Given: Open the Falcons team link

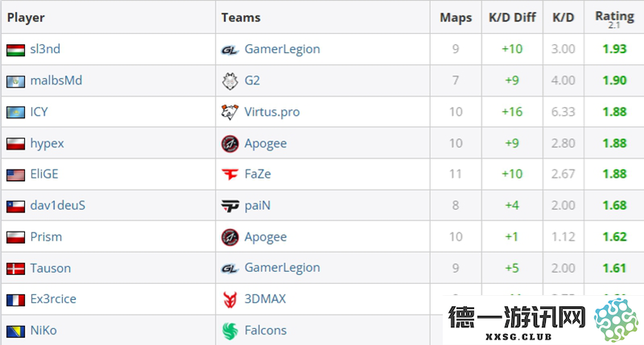Looking at the screenshot, I should coord(266,331).
